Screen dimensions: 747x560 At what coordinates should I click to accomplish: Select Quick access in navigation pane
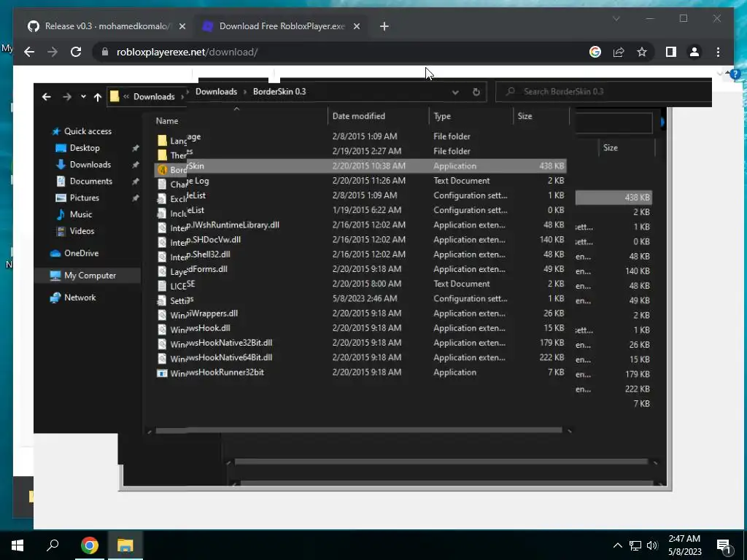88,131
